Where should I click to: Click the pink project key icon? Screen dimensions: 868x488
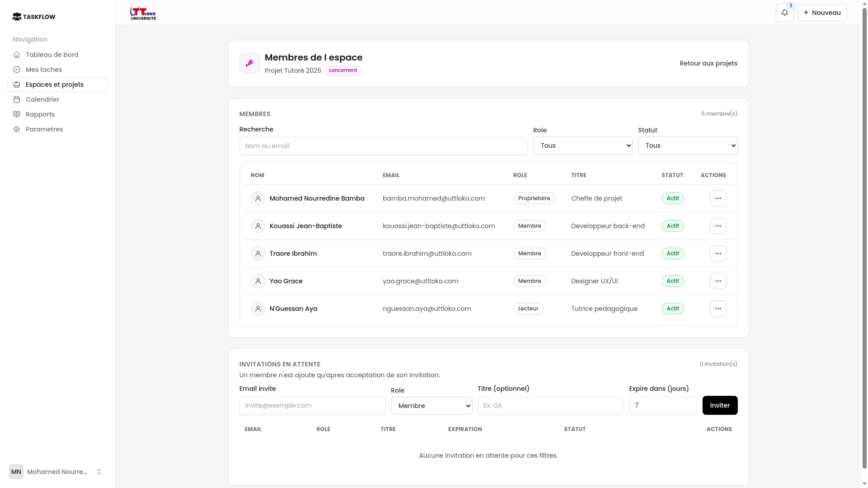250,63
